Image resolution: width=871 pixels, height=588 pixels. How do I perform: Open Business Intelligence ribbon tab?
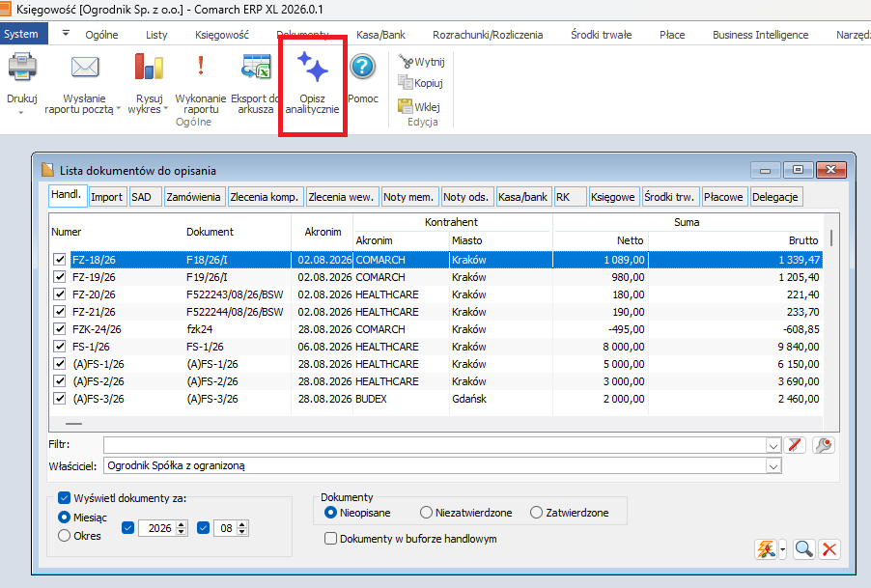pos(761,35)
